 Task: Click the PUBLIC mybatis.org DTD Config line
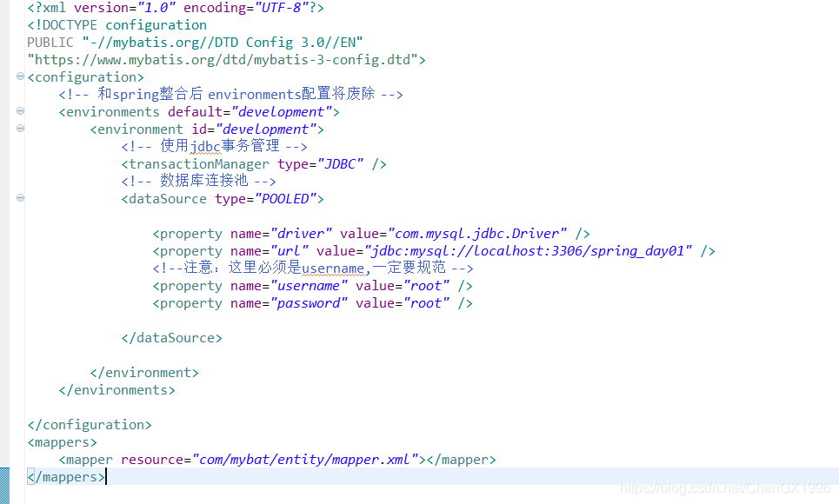tap(196, 43)
